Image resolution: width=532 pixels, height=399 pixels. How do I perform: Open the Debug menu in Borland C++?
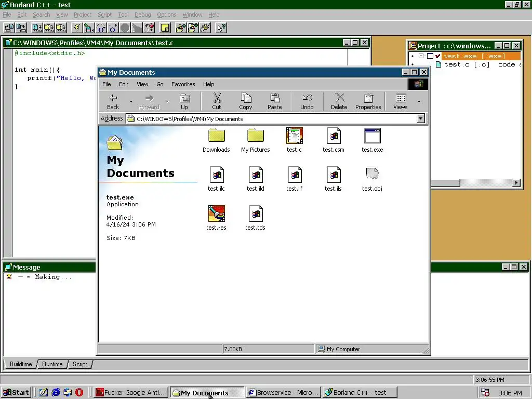tap(142, 15)
